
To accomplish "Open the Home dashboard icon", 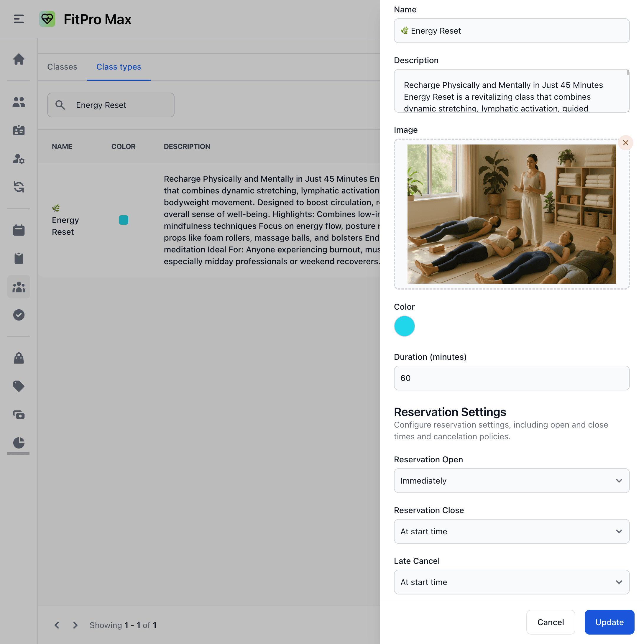I will 19,59.
